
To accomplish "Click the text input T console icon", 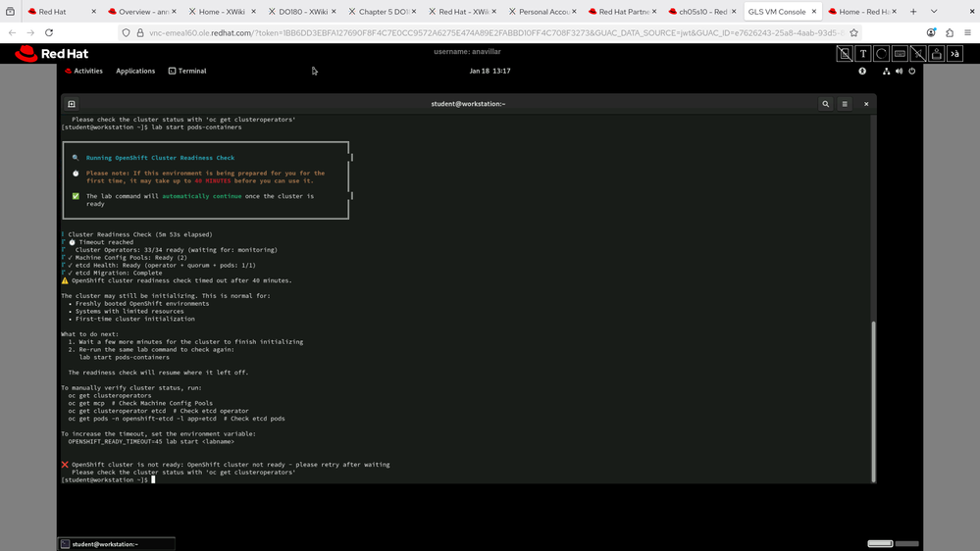I will point(863,54).
